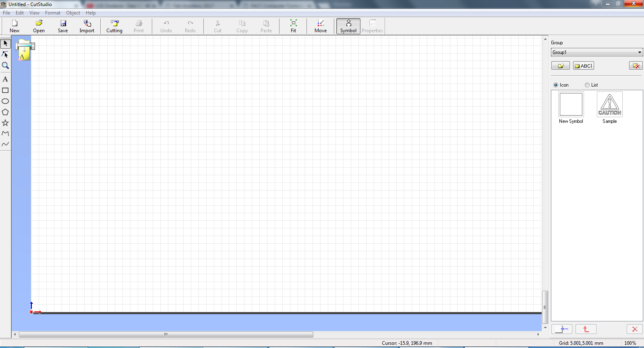
Task: Pick the polygon drawing tool
Action: [5, 112]
